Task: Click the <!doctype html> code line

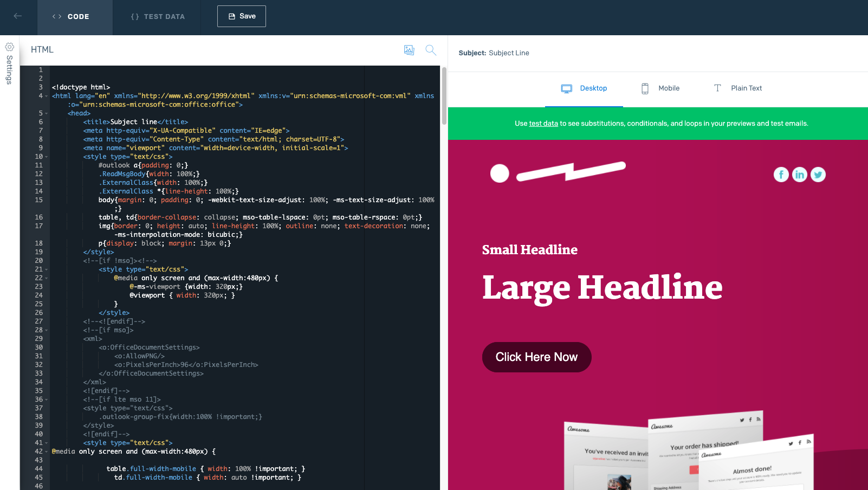Action: tap(81, 87)
